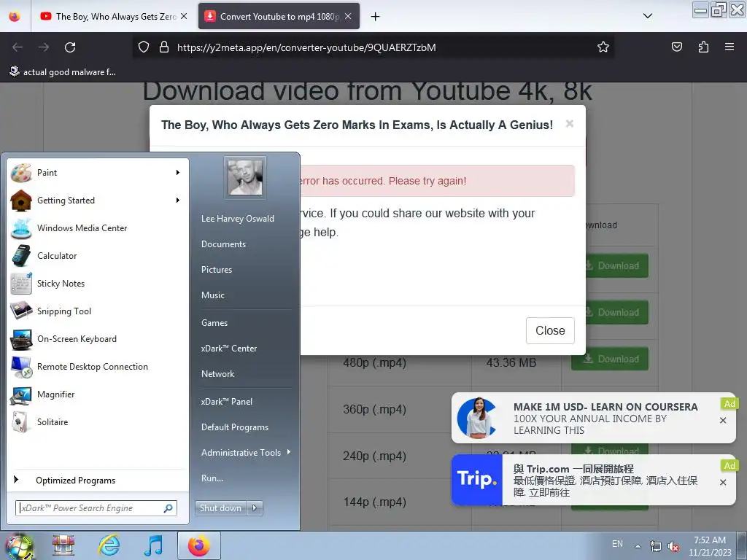Open the actual good malware bookmark
This screenshot has height=560, width=747.
point(63,72)
